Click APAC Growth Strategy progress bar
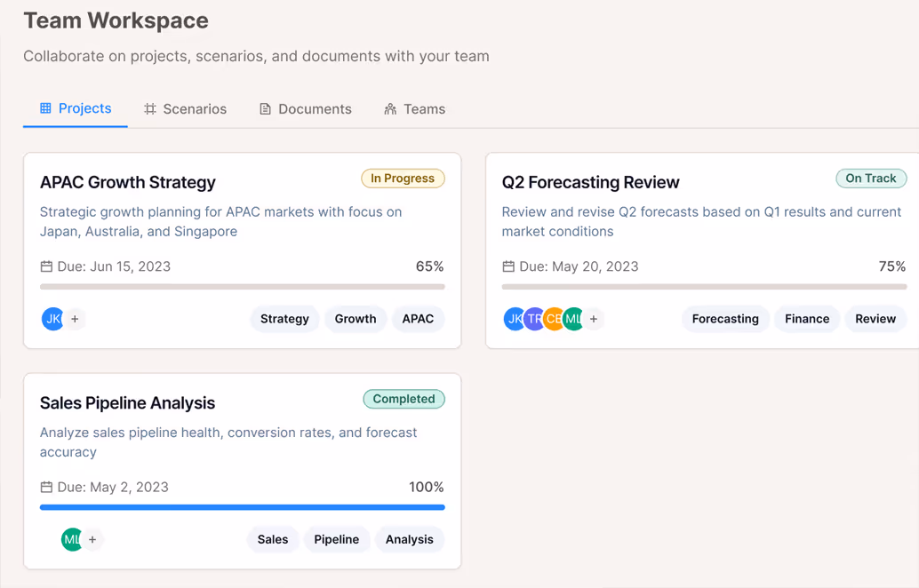 pyautogui.click(x=243, y=287)
